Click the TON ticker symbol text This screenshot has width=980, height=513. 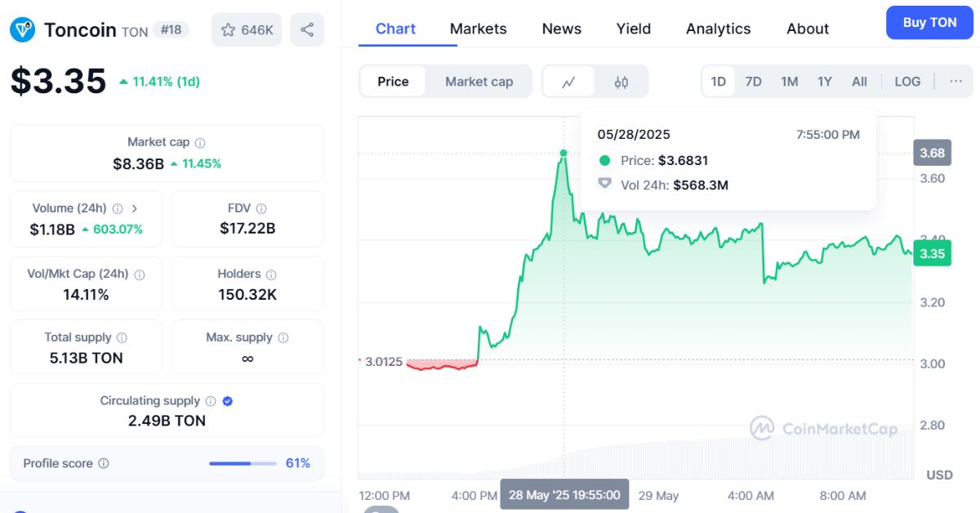pos(135,32)
